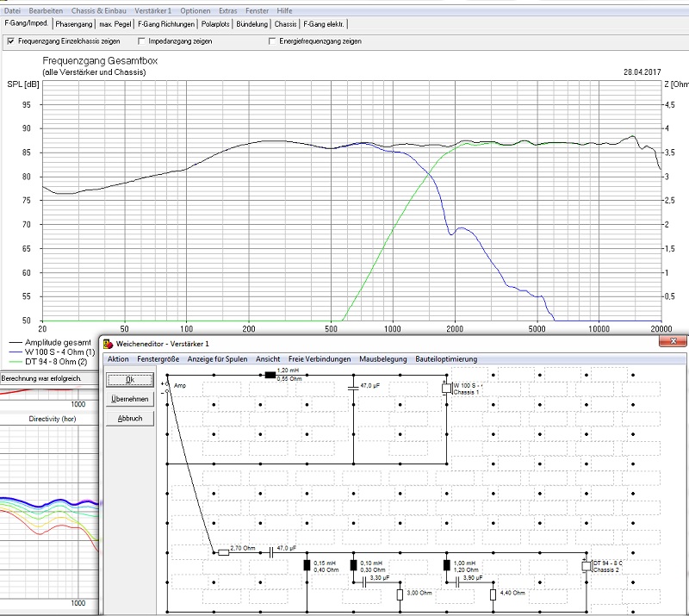Switch to the max. Pegel tab
This screenshot has width=689, height=616.
point(115,24)
